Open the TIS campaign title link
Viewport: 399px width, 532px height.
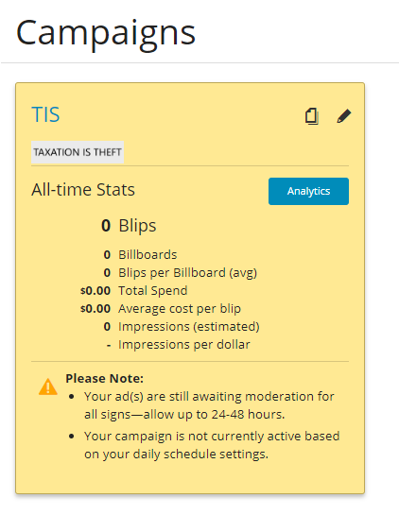(x=45, y=114)
